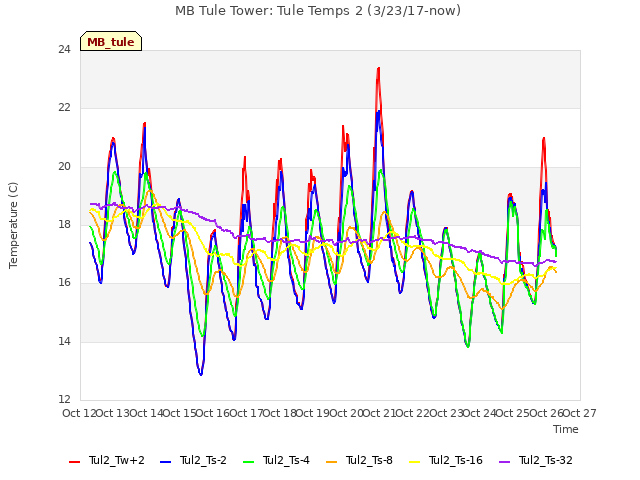Click the red Tul2_Tw+2 legend swatch
The width and height of the screenshot is (640, 480).
pyautogui.click(x=75, y=462)
